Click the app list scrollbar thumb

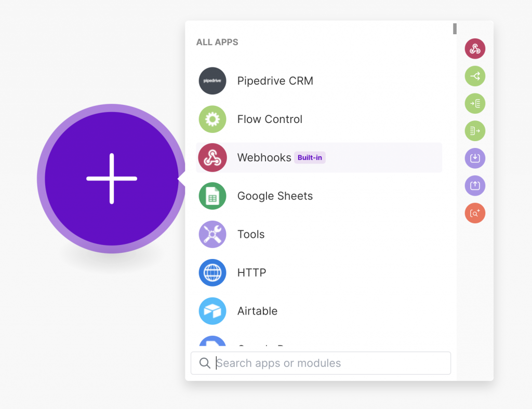[x=455, y=29]
